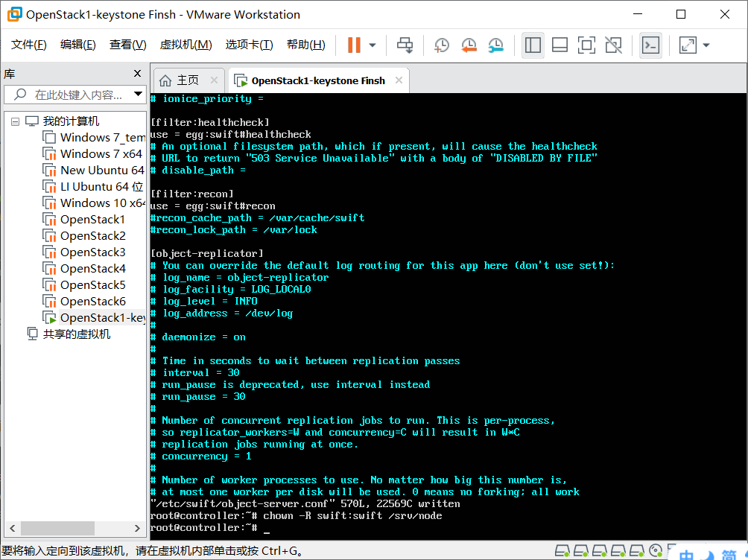Select the Windows 7 x64 virtual machine

(101, 154)
